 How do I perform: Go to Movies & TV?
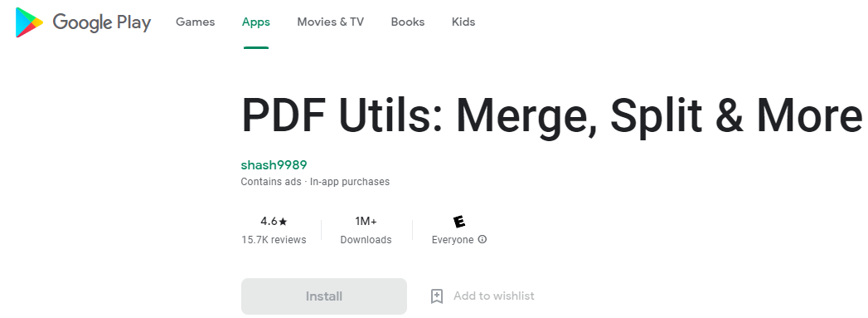coord(331,22)
